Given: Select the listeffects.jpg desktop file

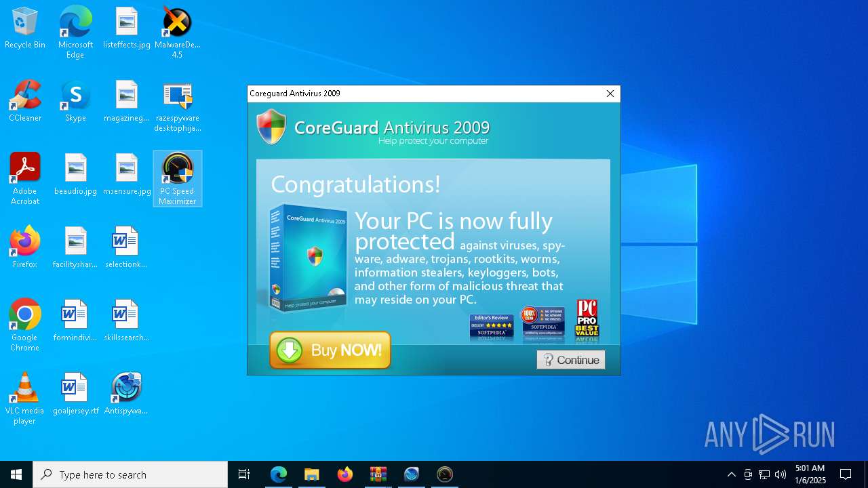Looking at the screenshot, I should pos(127,28).
